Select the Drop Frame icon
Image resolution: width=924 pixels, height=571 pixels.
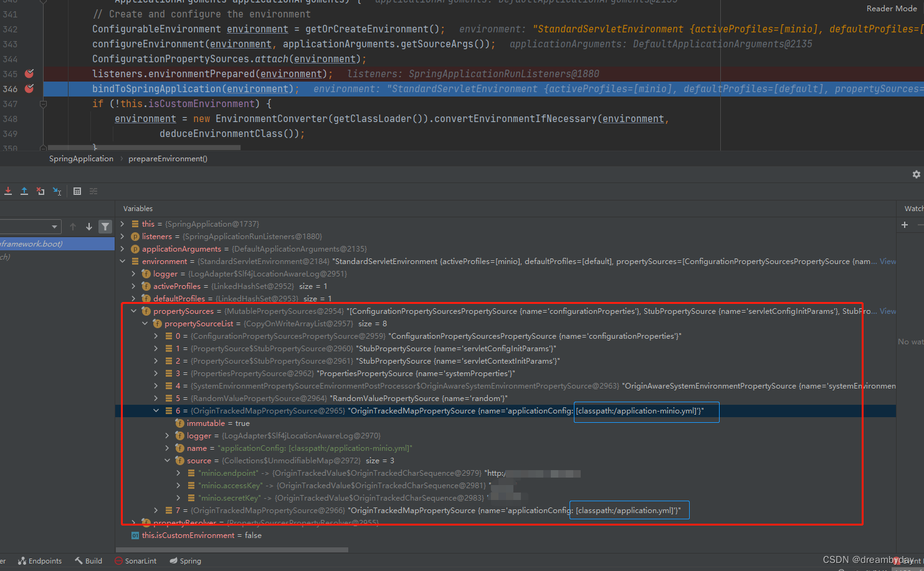pos(40,191)
